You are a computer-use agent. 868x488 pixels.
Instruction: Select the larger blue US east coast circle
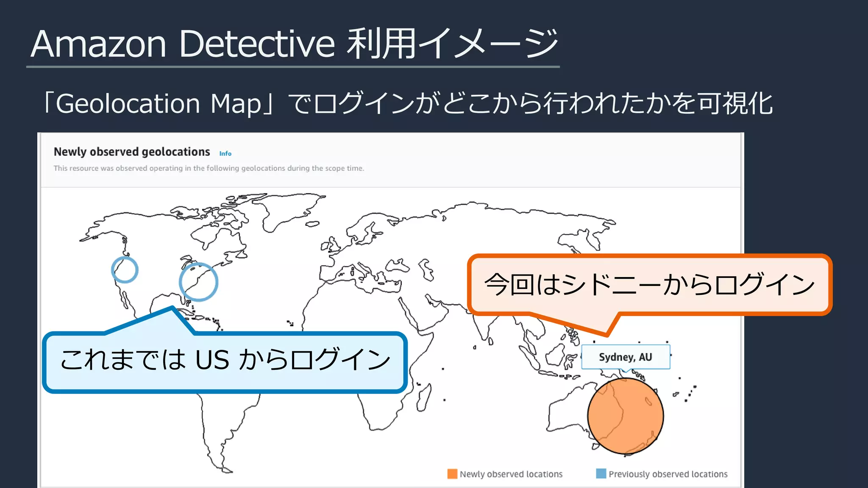[x=198, y=282]
